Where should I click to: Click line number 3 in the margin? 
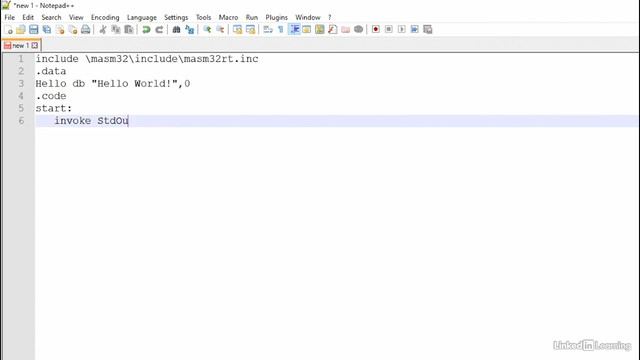[x=21, y=84]
